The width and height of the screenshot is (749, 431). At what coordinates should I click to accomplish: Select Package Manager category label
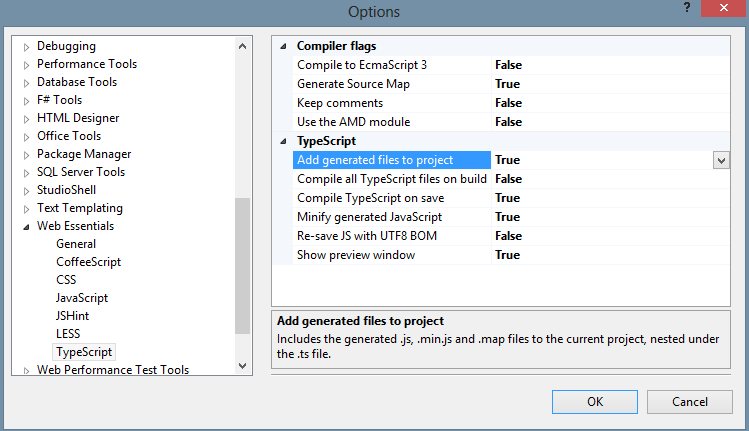pos(84,154)
